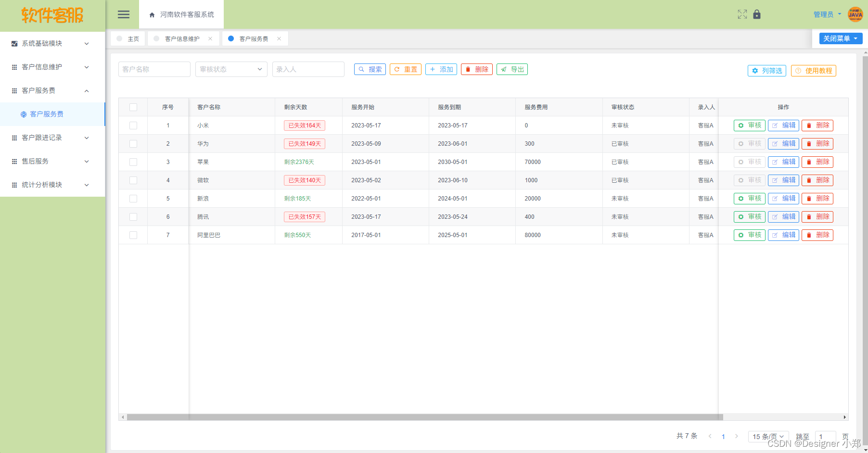
Task: Select the 客户服务费 tab
Action: tap(255, 38)
